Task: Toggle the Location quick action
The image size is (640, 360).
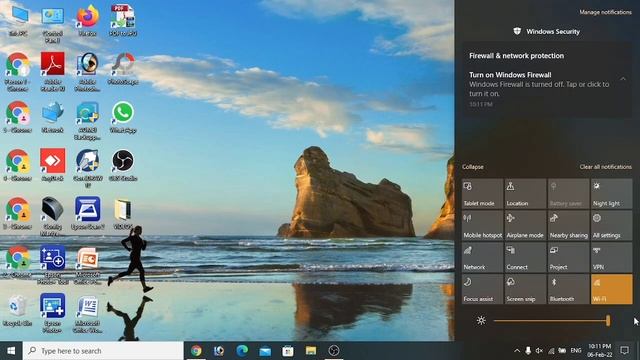Action: click(525, 194)
